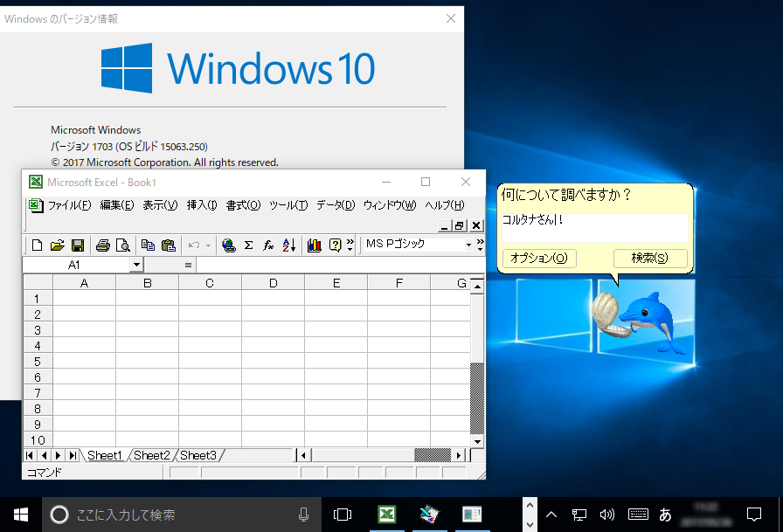
Task: Open 編集(E) menu
Action: pyautogui.click(x=117, y=205)
